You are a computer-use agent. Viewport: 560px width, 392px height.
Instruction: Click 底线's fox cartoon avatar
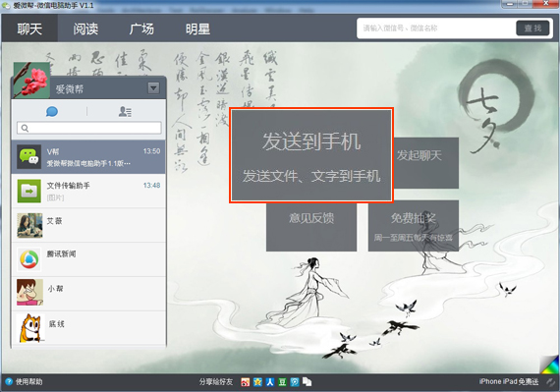31,328
